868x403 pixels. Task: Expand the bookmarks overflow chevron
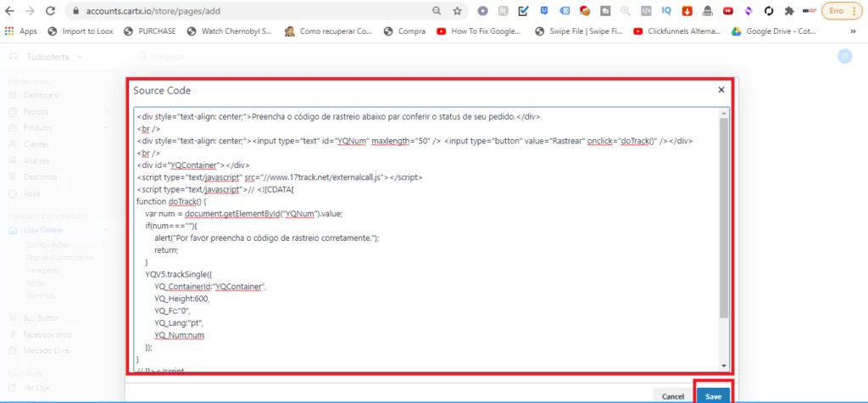coord(852,31)
